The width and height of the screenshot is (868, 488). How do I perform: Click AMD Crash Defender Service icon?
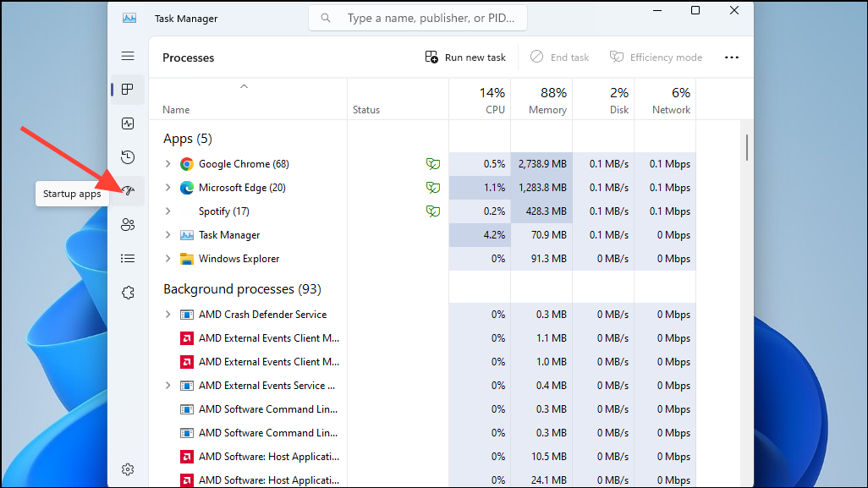[x=187, y=315]
